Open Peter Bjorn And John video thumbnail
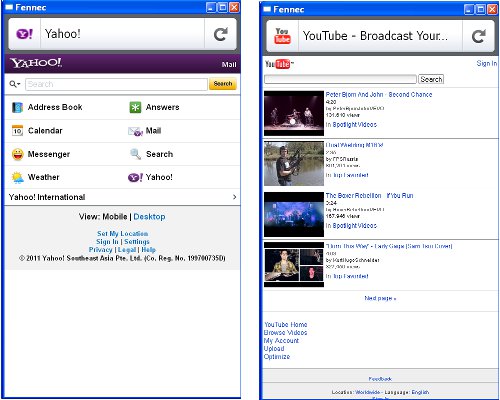 coord(294,113)
